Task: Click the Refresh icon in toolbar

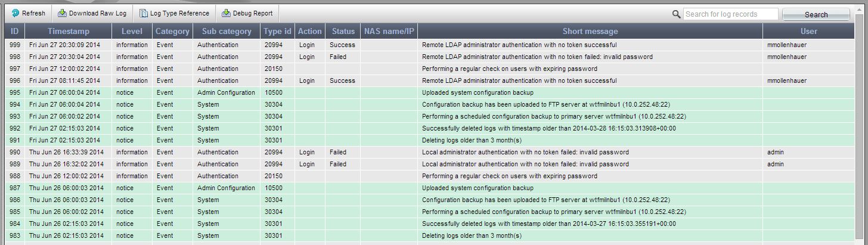Action: point(15,13)
